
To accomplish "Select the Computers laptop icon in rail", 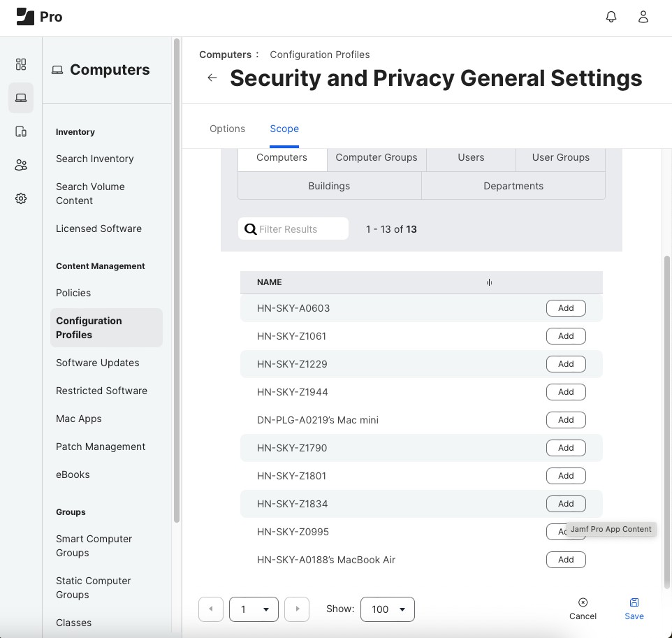I will (x=21, y=98).
